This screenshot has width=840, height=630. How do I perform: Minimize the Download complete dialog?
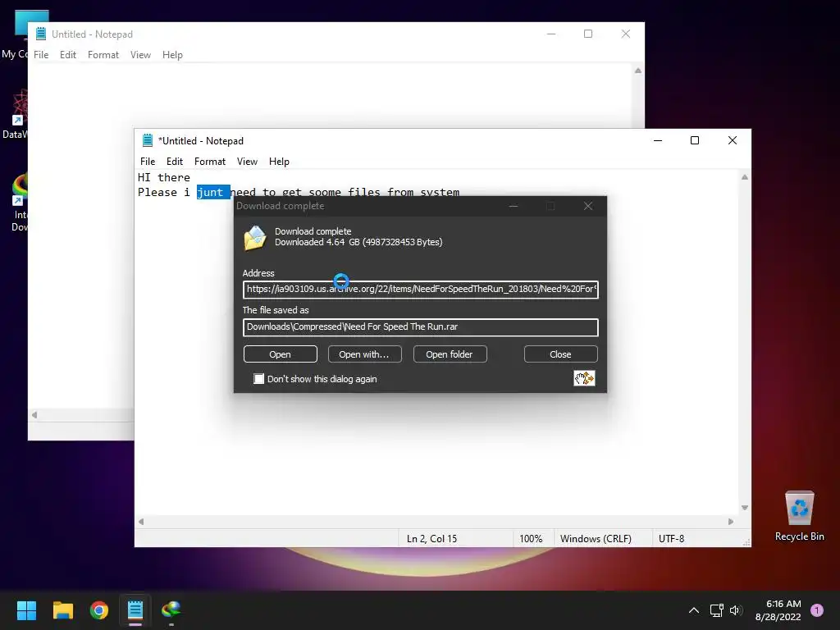click(514, 206)
